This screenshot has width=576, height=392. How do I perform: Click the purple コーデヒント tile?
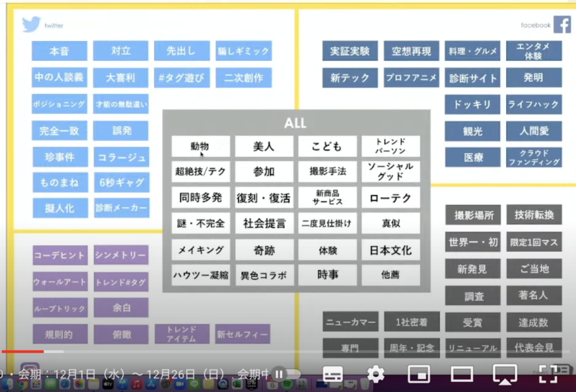(x=60, y=255)
